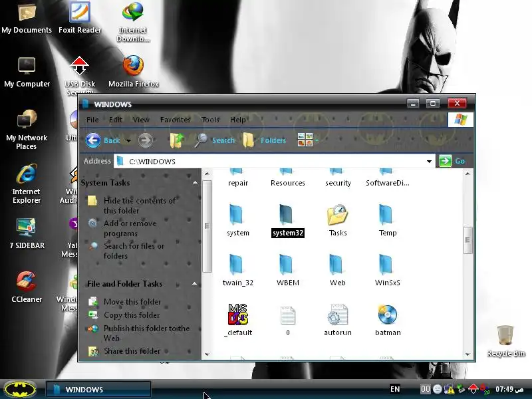The height and width of the screenshot is (399, 532).
Task: Open the Tools menu
Action: (210, 120)
